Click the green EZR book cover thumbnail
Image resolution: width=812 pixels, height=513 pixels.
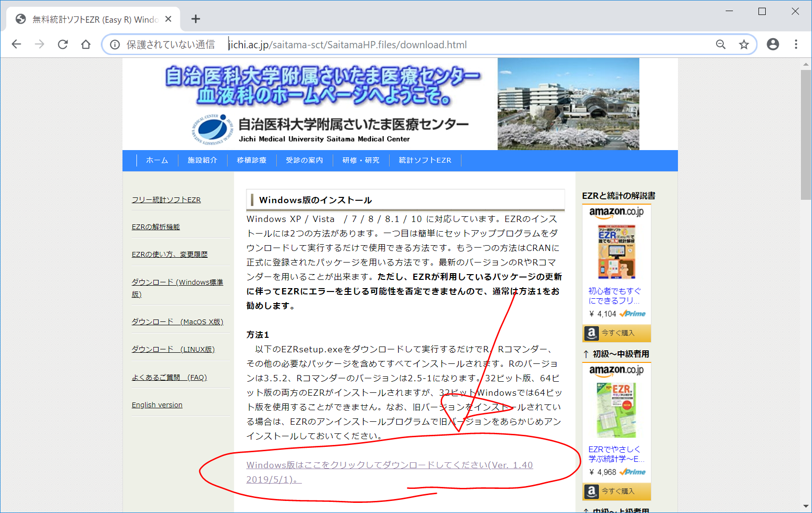pyautogui.click(x=616, y=410)
